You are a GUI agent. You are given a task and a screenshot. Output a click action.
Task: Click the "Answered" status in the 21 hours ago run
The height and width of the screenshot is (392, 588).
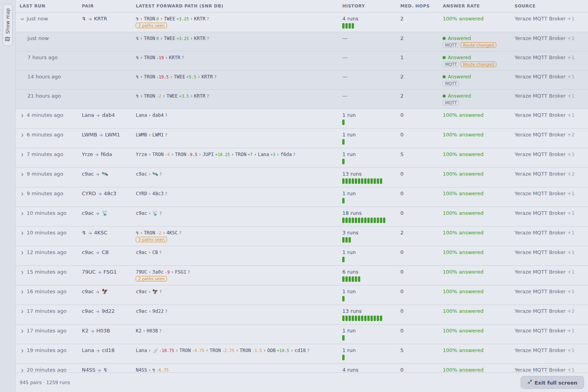point(457,96)
